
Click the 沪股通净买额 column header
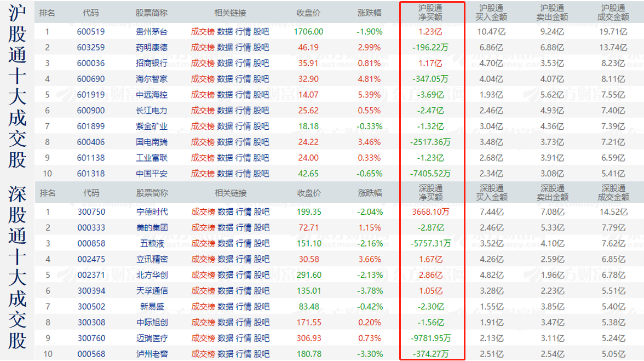coord(430,13)
